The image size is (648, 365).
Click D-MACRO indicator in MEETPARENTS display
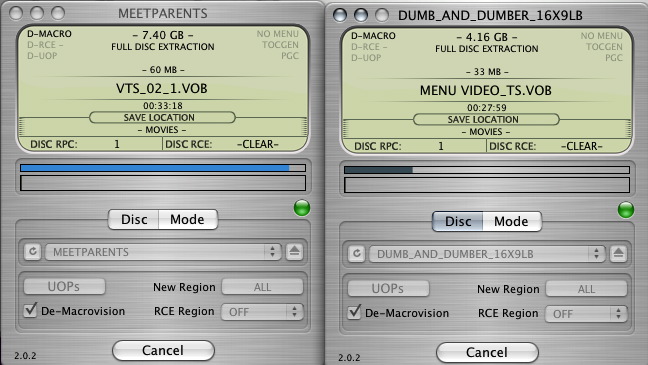tap(49, 34)
